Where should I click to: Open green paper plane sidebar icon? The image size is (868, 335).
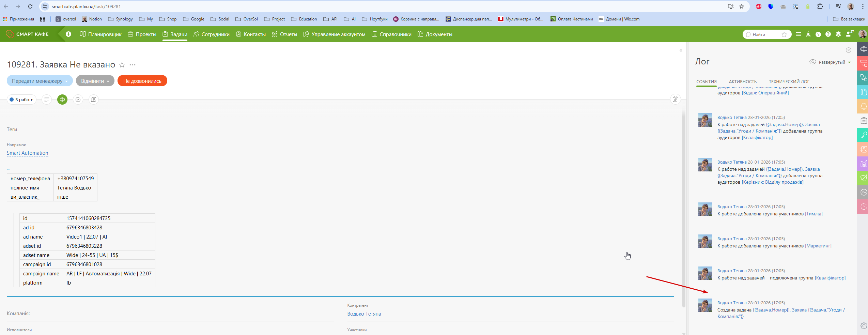[x=863, y=178]
